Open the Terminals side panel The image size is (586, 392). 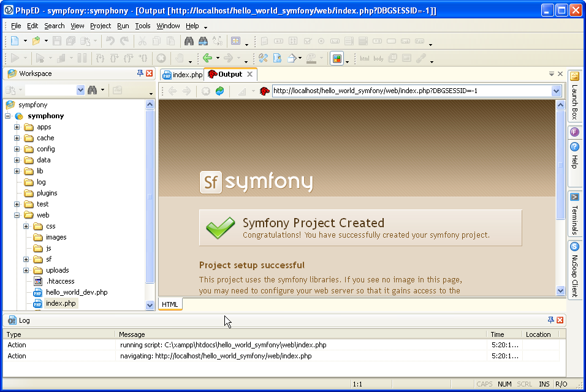574,214
